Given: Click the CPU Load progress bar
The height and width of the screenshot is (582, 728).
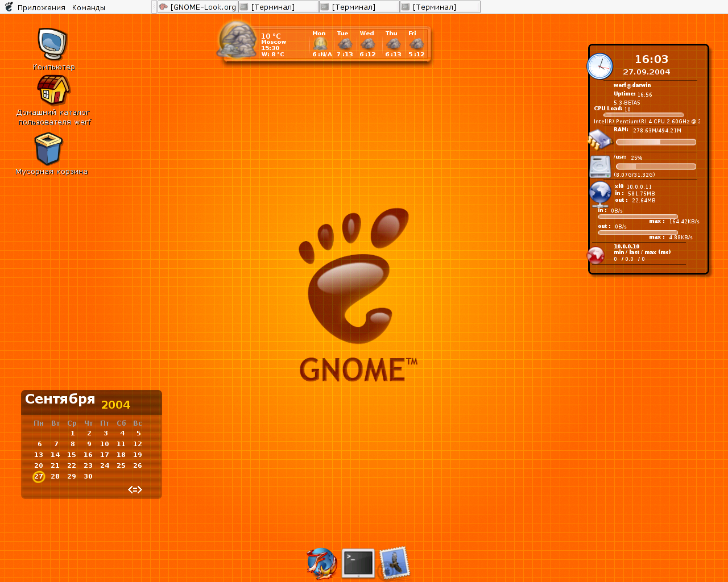Looking at the screenshot, I should pos(643,115).
